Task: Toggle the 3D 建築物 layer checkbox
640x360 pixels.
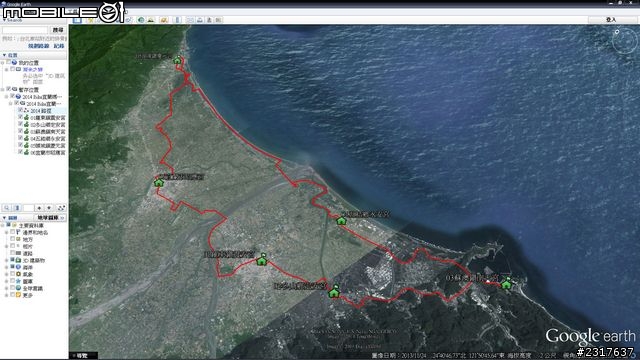Action: (x=12, y=260)
